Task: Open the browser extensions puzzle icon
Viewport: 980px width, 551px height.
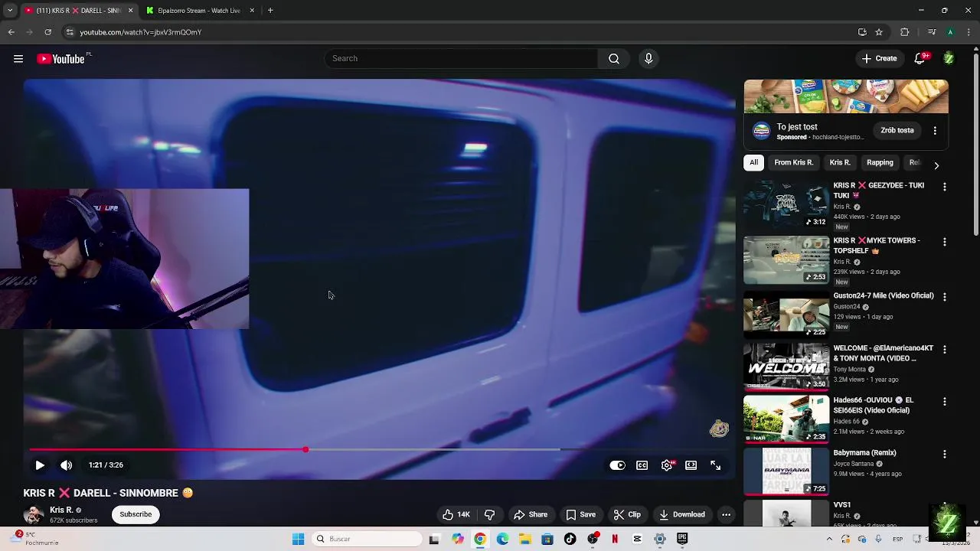Action: click(905, 32)
